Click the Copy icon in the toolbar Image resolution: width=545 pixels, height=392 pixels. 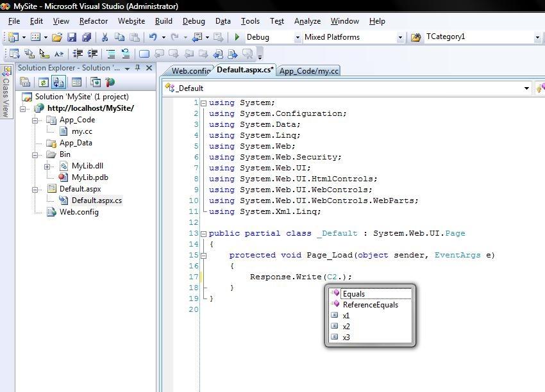(119, 37)
